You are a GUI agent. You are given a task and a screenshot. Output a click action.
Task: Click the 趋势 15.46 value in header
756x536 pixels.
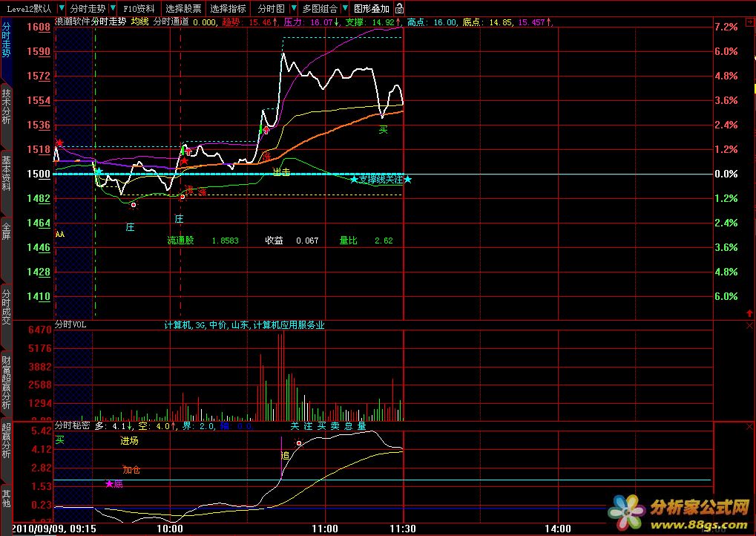pyautogui.click(x=250, y=22)
